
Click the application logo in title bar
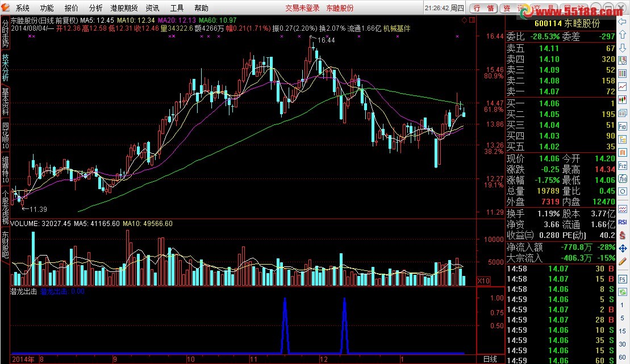coord(6,7)
